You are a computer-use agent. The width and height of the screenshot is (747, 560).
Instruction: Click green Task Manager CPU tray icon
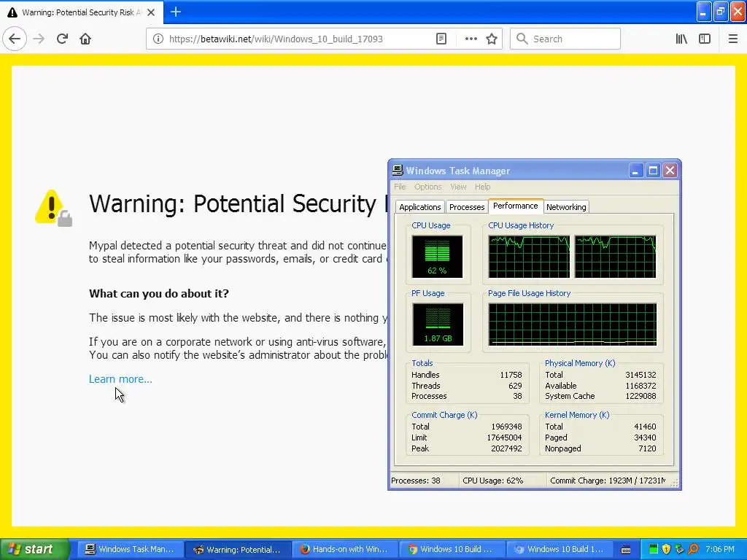pos(654,549)
